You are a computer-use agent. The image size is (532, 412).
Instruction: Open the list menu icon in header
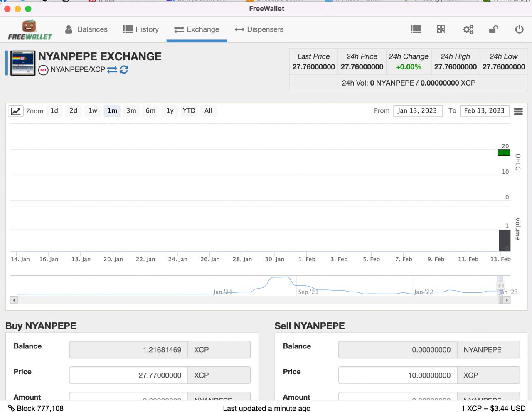[x=416, y=29]
